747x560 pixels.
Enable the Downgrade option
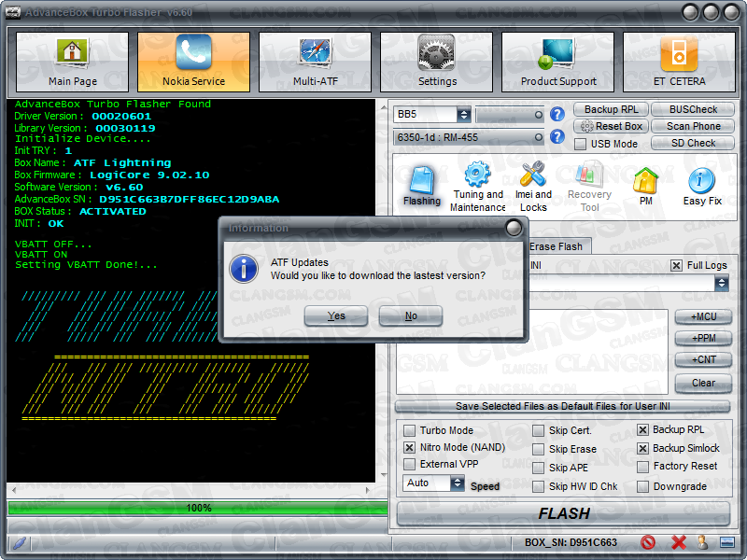[642, 486]
